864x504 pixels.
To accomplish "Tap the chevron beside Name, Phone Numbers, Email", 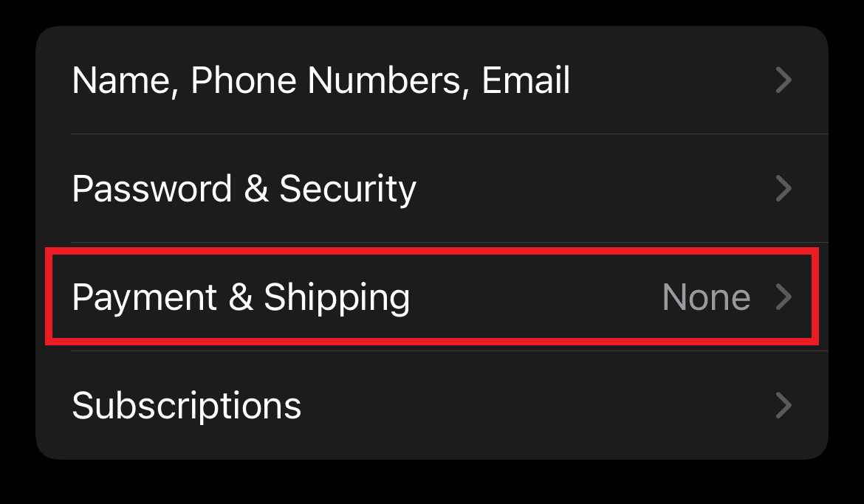I will (784, 80).
